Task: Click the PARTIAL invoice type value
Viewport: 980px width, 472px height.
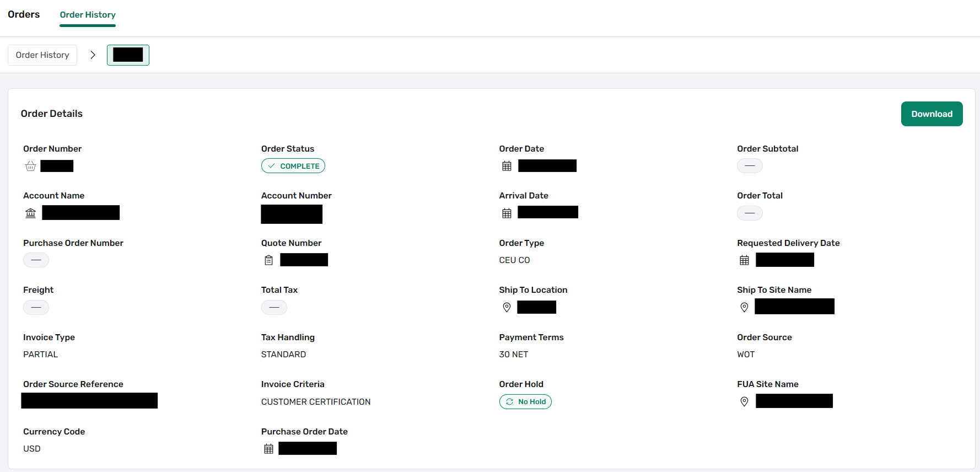Action: point(40,355)
